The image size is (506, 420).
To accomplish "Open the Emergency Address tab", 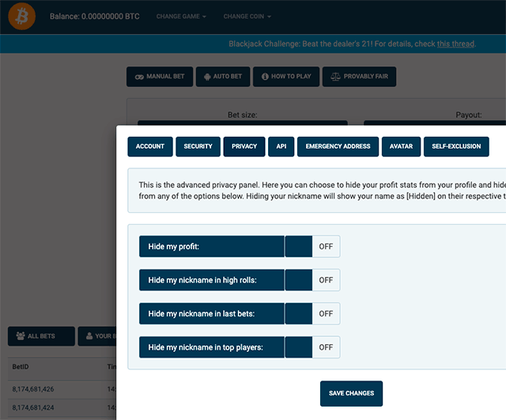I will click(x=338, y=146).
